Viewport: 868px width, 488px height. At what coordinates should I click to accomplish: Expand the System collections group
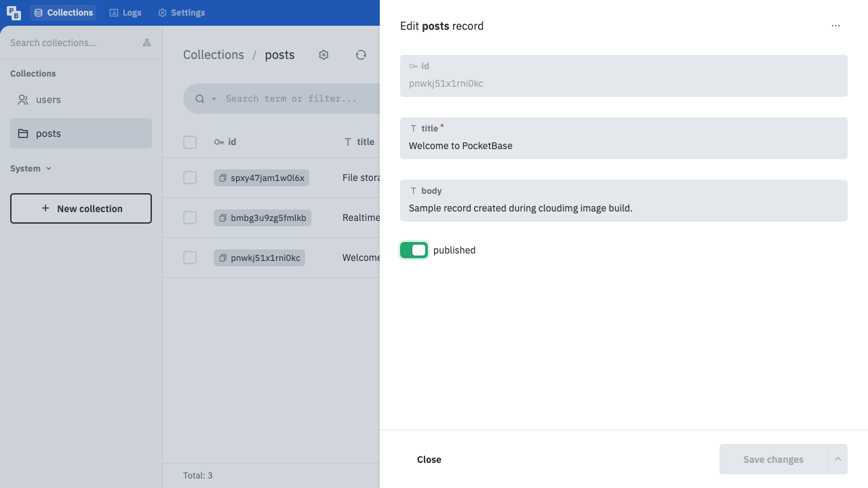pyautogui.click(x=31, y=169)
